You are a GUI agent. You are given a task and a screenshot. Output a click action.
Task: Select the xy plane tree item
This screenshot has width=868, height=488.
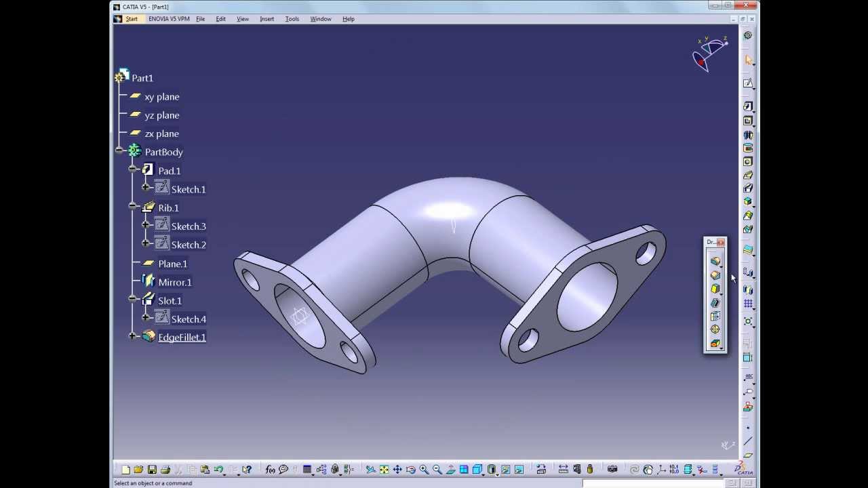point(161,97)
